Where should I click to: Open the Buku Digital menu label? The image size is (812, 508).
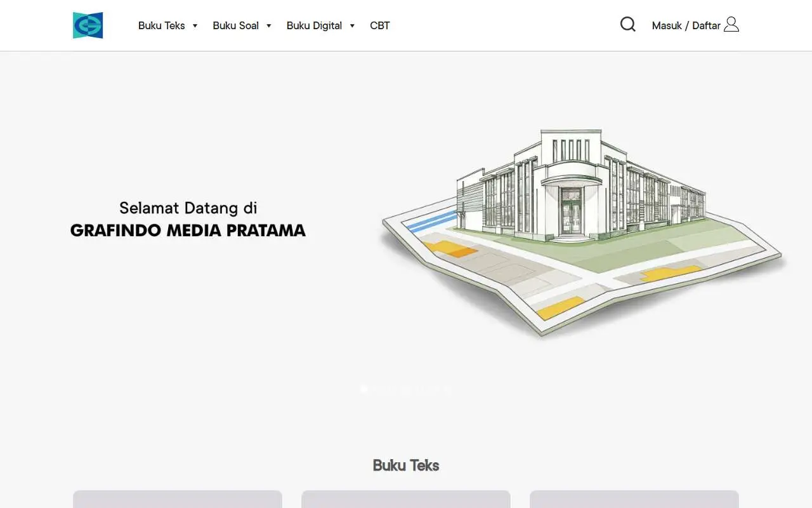tap(314, 25)
